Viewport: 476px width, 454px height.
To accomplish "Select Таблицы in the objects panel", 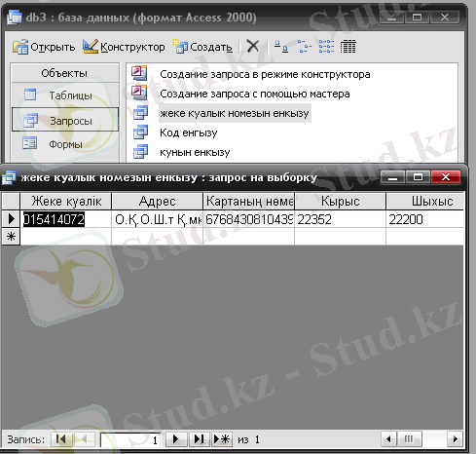I will click(65, 95).
